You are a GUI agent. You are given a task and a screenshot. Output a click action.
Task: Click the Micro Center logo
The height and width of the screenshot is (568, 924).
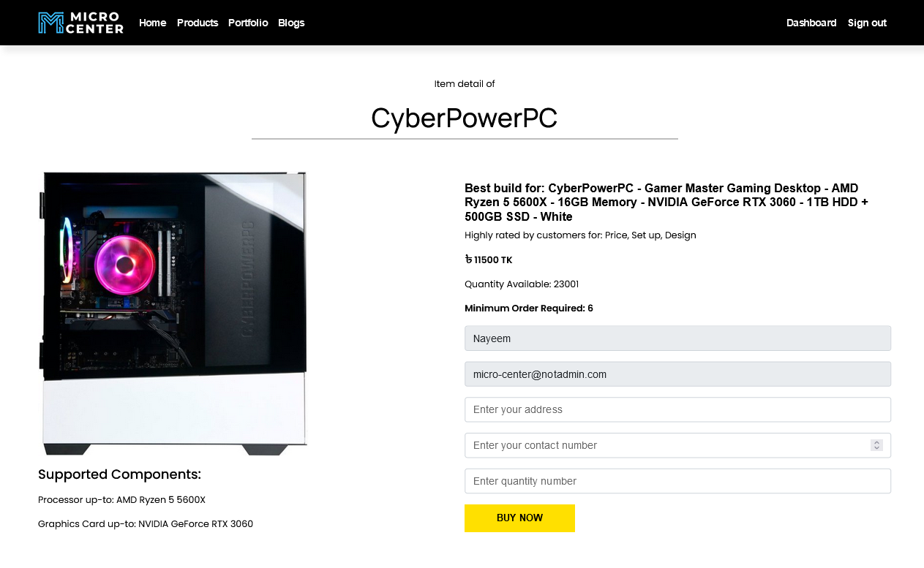coord(80,23)
